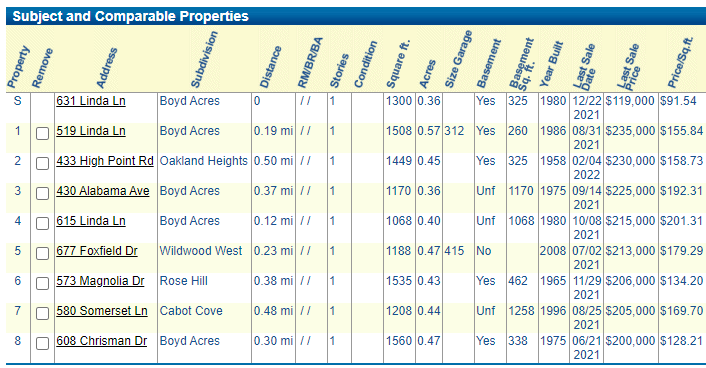Click the Year Built column header

[552, 64]
